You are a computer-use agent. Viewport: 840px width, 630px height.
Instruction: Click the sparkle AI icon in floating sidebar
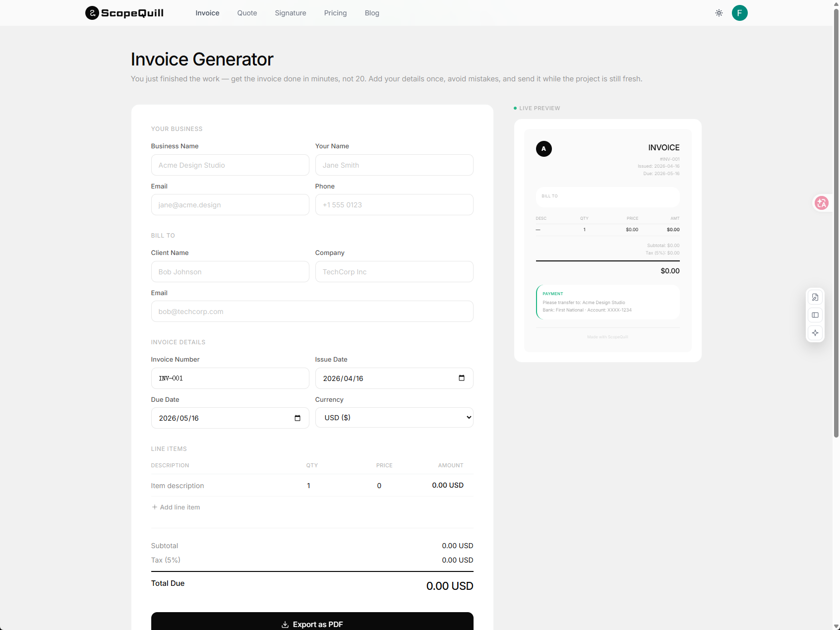(815, 333)
